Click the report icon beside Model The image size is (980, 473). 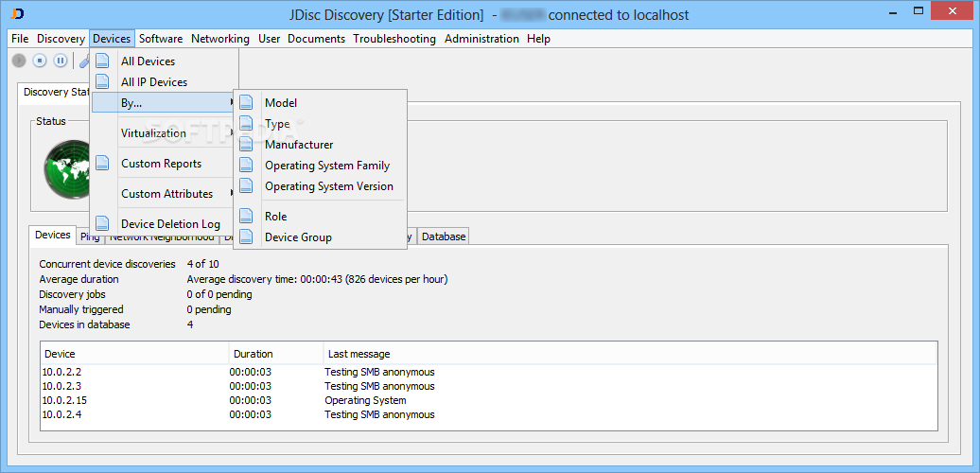click(246, 102)
